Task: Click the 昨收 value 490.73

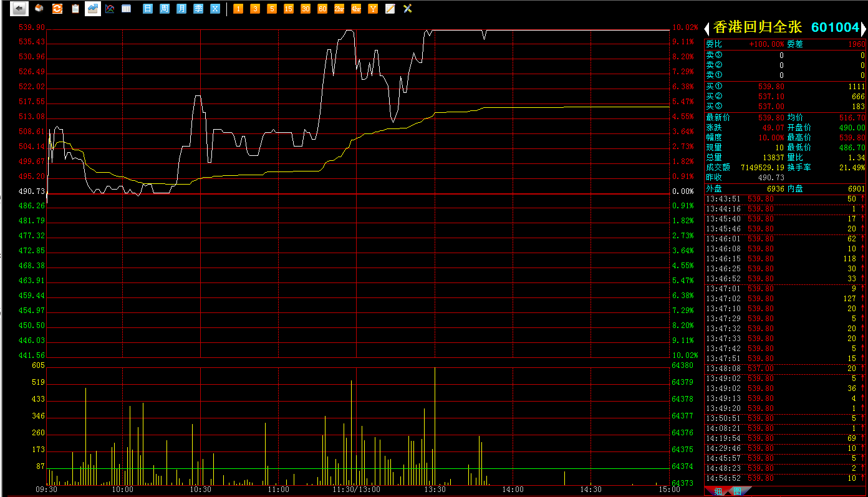Action: click(x=771, y=178)
